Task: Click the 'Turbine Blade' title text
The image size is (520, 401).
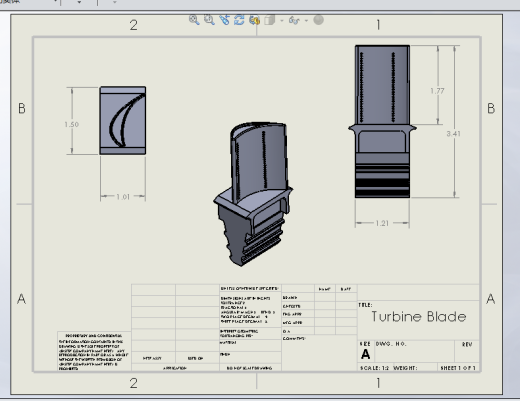Action: coord(419,316)
